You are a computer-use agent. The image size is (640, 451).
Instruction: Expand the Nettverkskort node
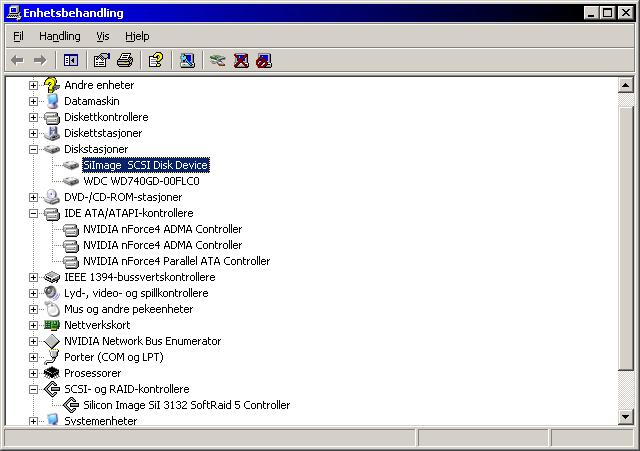pyautogui.click(x=33, y=325)
